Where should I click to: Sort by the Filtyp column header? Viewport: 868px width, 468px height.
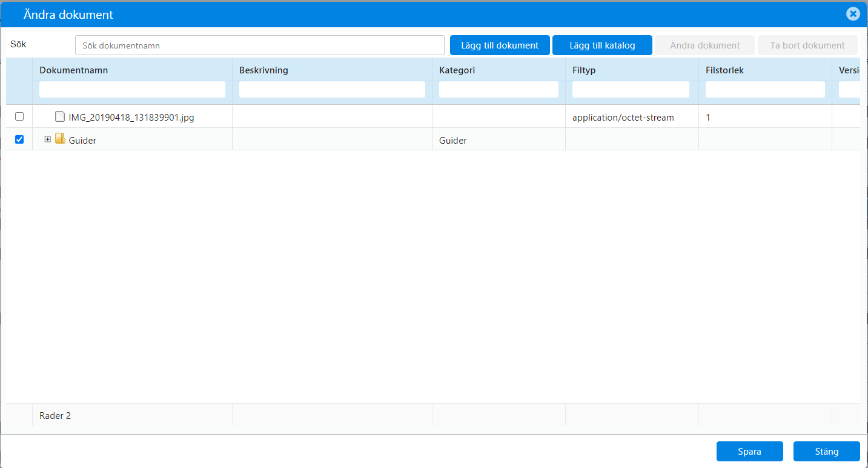click(584, 70)
